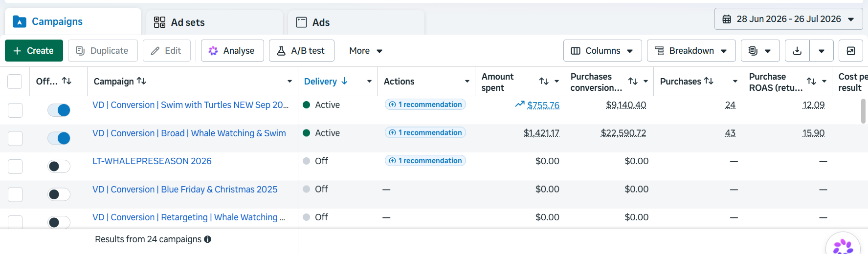Sort by Purchase ROAS arrows

click(811, 82)
